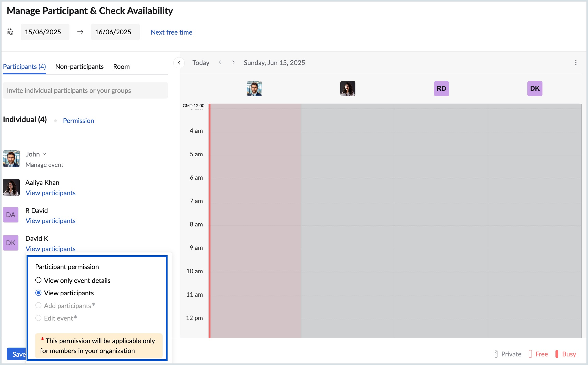Click the DK avatar in calendar header

(x=535, y=89)
